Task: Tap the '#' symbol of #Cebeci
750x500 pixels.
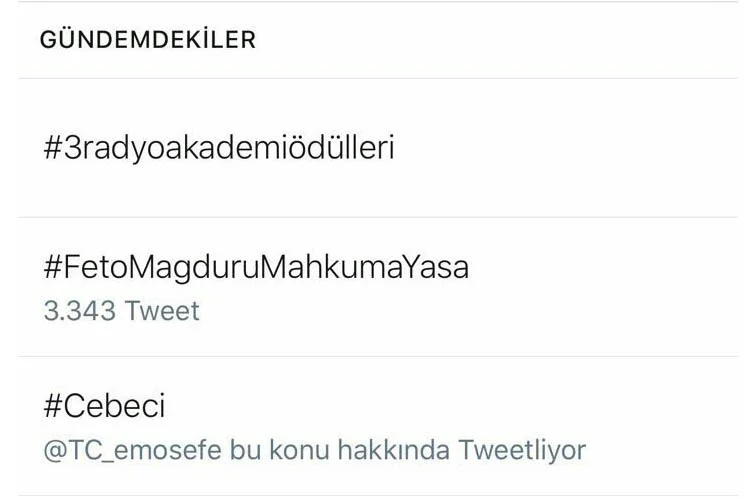Action: tap(53, 407)
